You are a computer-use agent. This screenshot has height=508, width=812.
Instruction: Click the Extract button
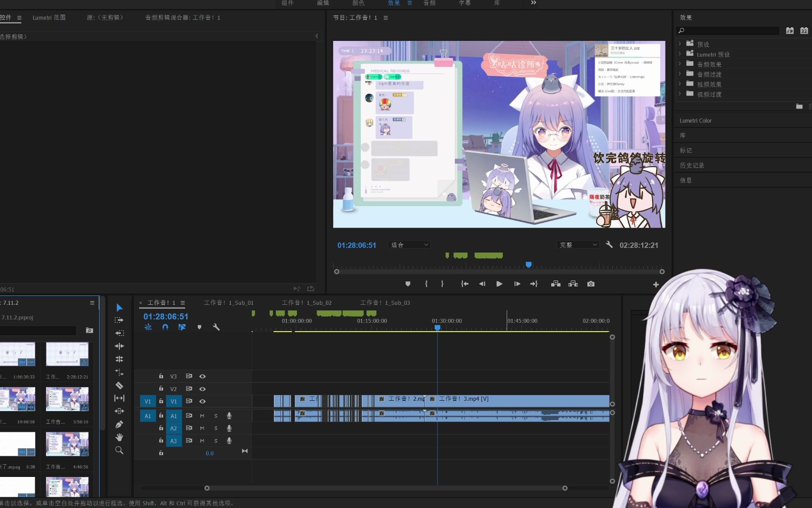click(x=573, y=284)
